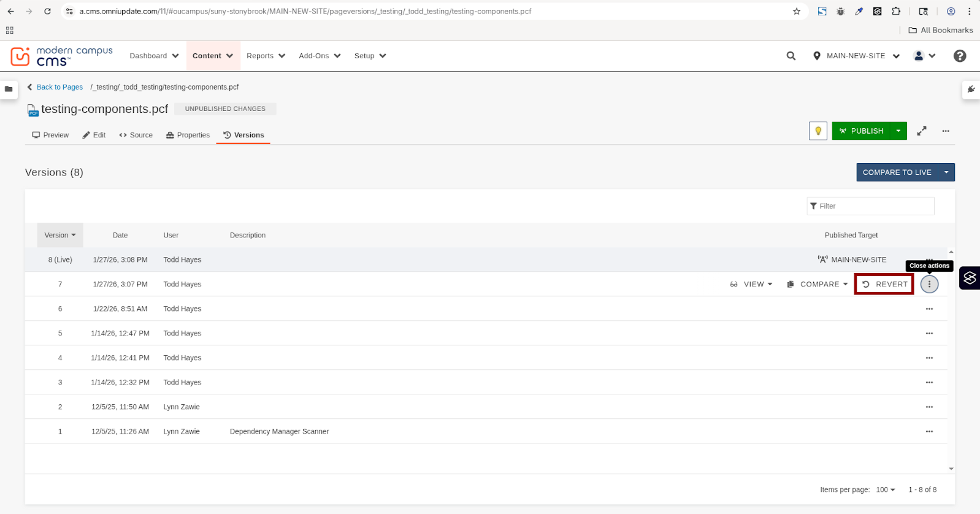Select the 8 (Live) version row
The image size is (980, 514).
[x=486, y=259]
